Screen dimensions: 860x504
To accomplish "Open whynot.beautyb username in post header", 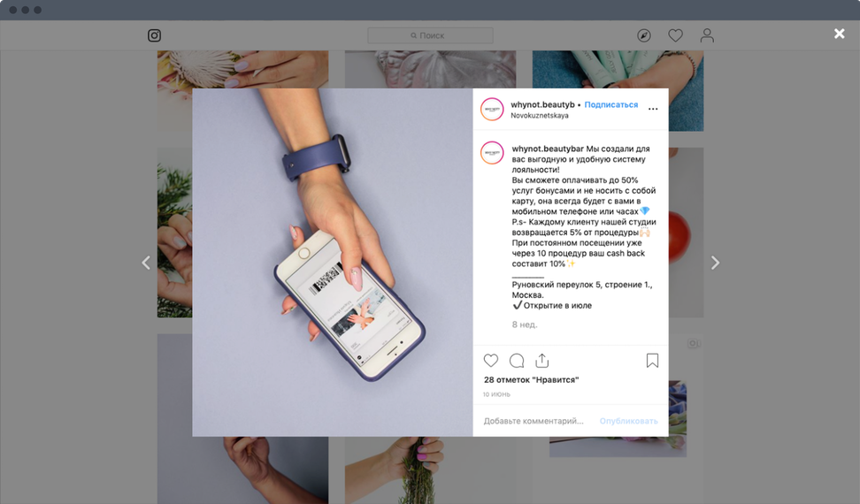I will (542, 104).
